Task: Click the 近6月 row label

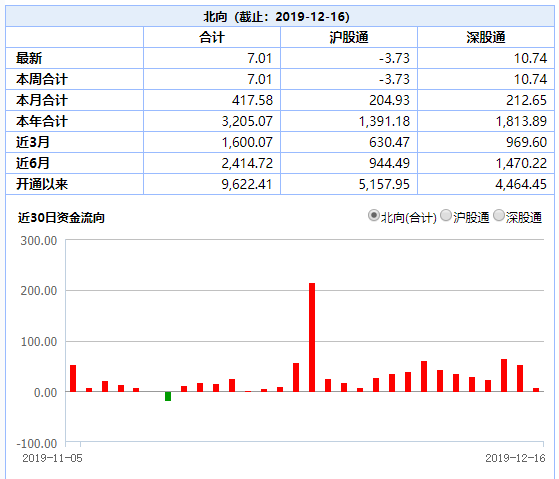Action: pos(32,163)
